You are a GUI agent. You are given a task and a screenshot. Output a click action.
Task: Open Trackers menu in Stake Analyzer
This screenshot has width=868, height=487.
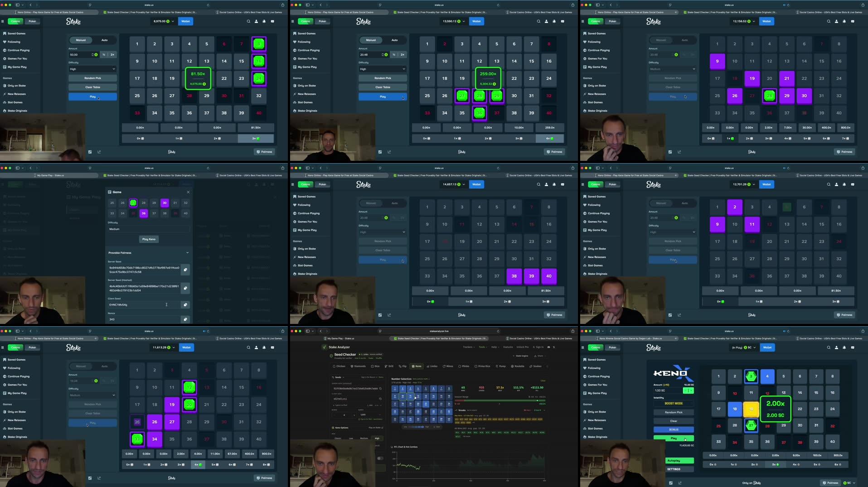click(469, 347)
